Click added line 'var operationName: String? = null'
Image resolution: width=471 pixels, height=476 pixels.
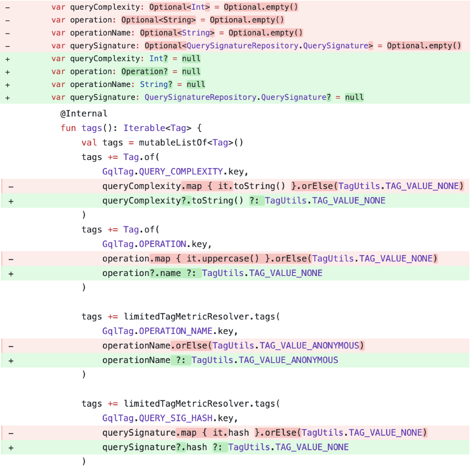coord(235,85)
